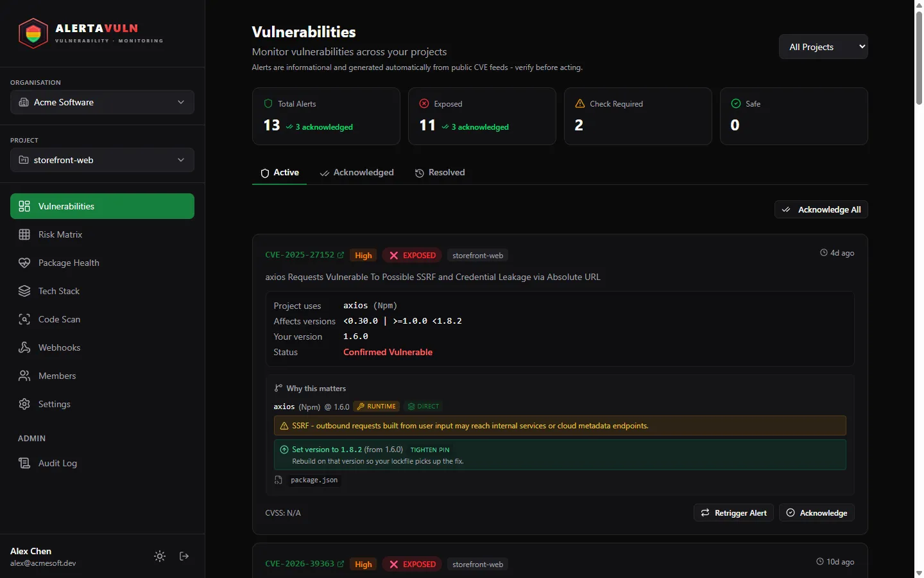Click the EXPOSED badge on CVE-2026-39363
The width and height of the screenshot is (924, 578).
click(412, 564)
